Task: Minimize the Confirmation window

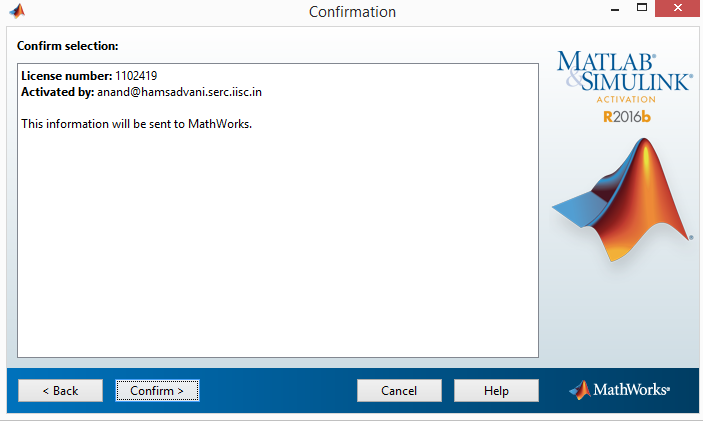Action: [607, 11]
